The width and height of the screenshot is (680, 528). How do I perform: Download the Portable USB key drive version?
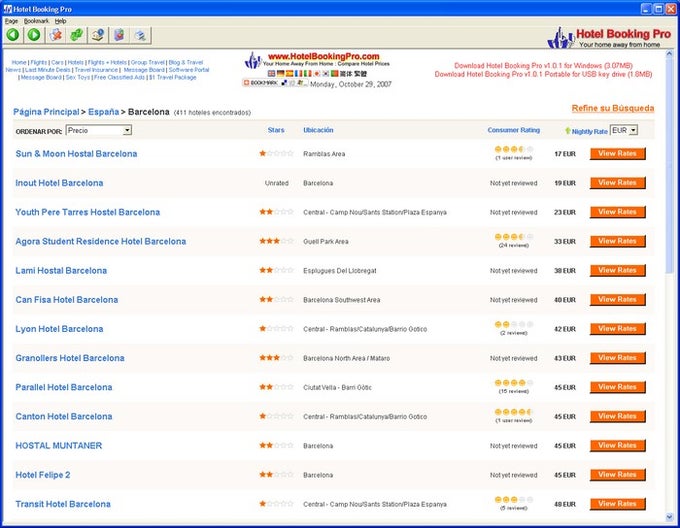click(x=543, y=74)
